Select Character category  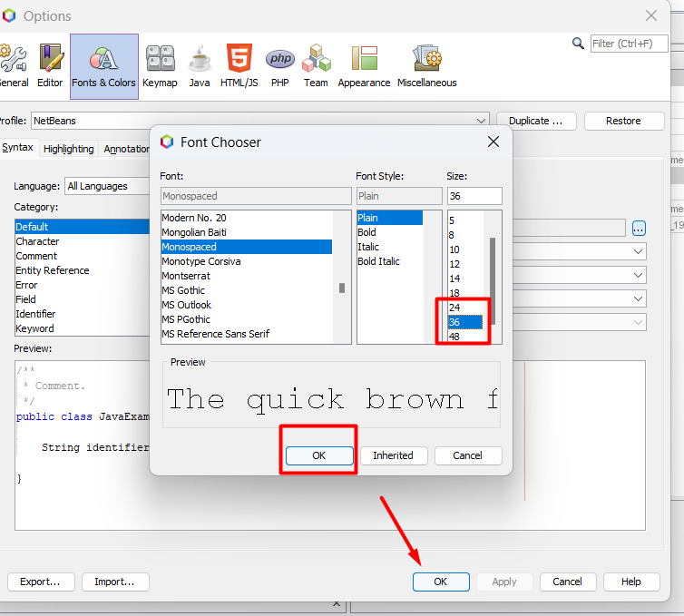point(82,241)
